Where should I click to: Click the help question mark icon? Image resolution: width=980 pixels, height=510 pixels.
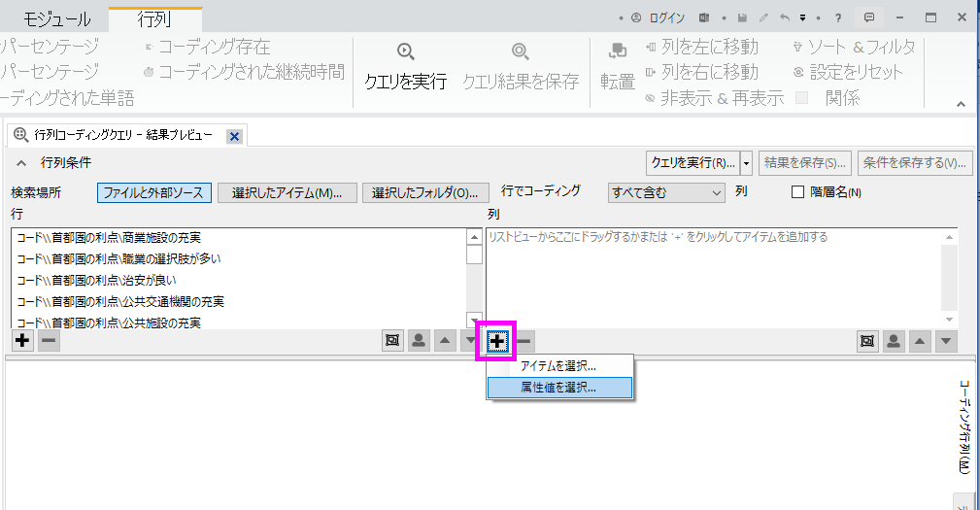tap(838, 17)
